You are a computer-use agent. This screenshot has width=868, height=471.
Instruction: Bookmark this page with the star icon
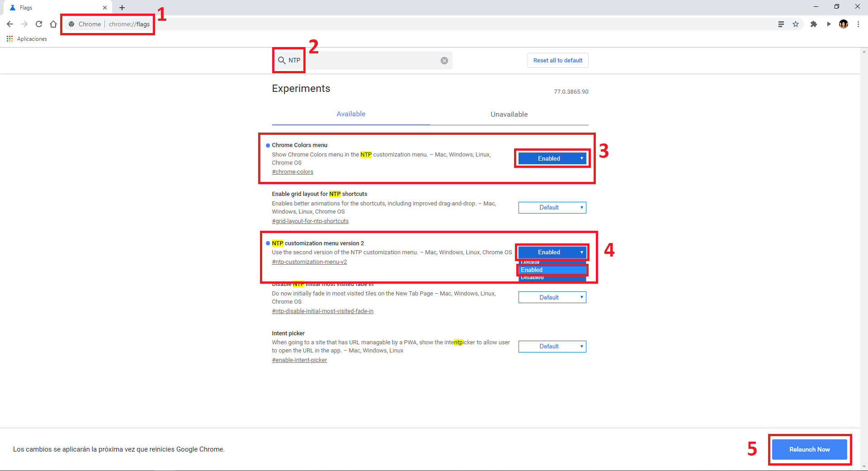point(796,24)
